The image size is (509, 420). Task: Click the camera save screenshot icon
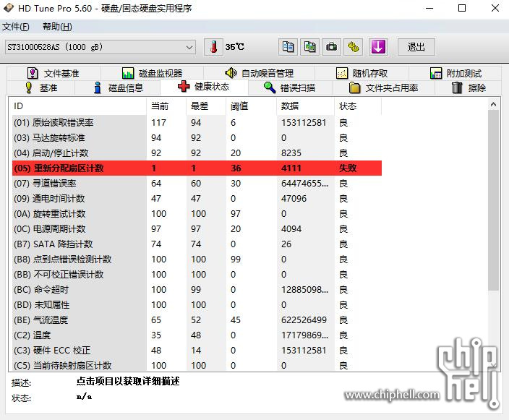(x=331, y=47)
